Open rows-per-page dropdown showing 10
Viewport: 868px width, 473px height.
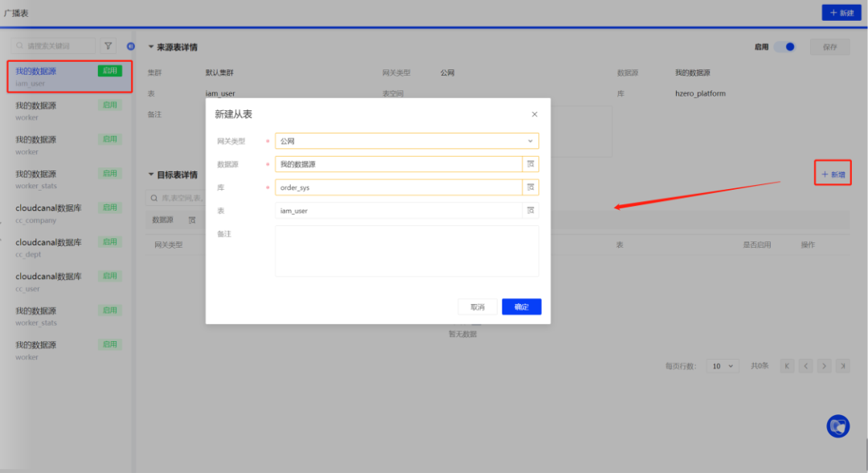click(723, 366)
